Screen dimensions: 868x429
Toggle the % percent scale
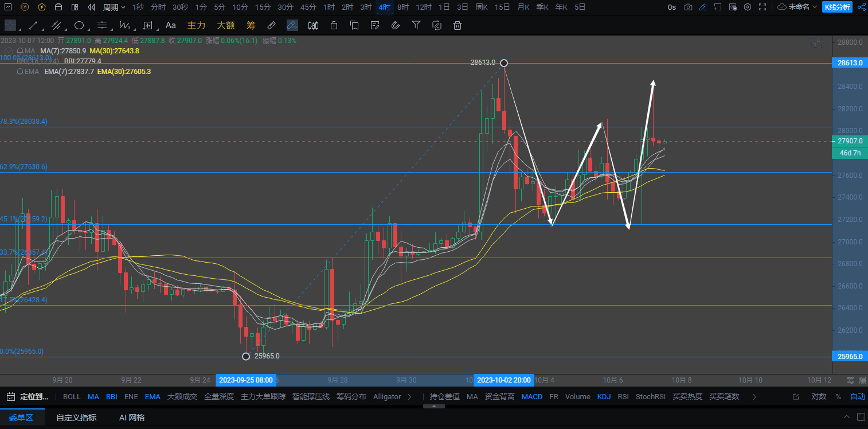838,396
